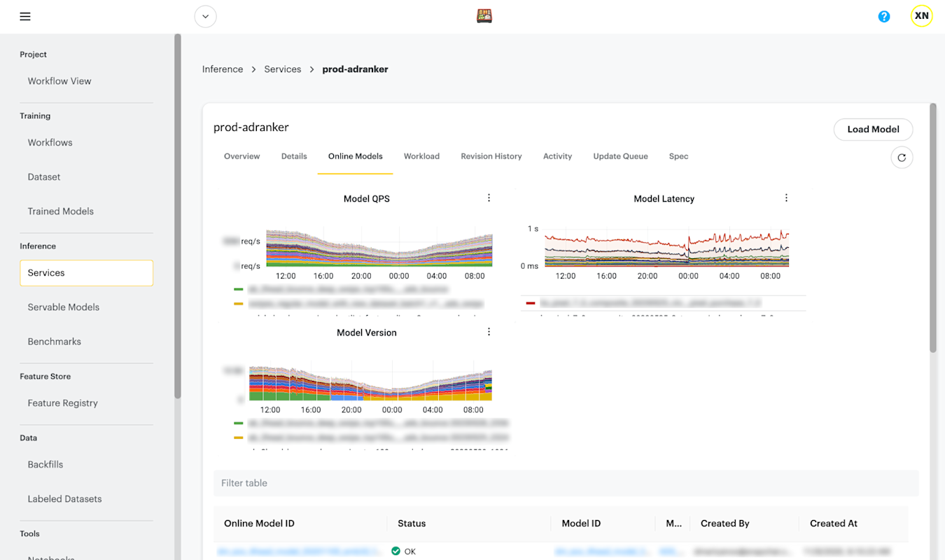Viewport: 945px width, 560px height.
Task: Toggle yellow series in Model Version legend
Action: point(239,437)
